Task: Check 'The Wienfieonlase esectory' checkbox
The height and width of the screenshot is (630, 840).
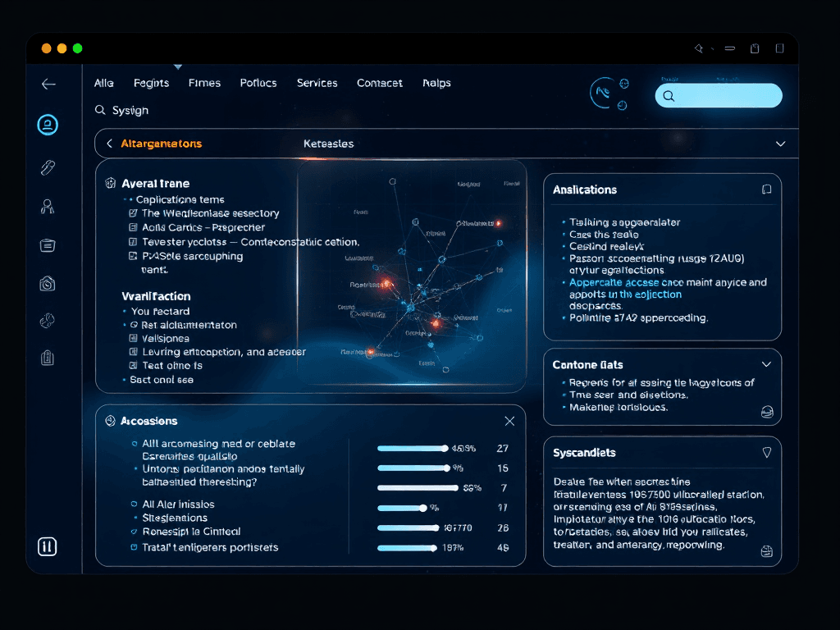Action: (x=133, y=213)
